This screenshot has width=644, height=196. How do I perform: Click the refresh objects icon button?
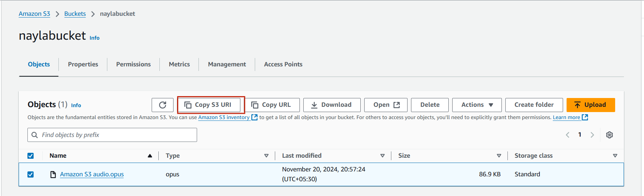pyautogui.click(x=163, y=105)
